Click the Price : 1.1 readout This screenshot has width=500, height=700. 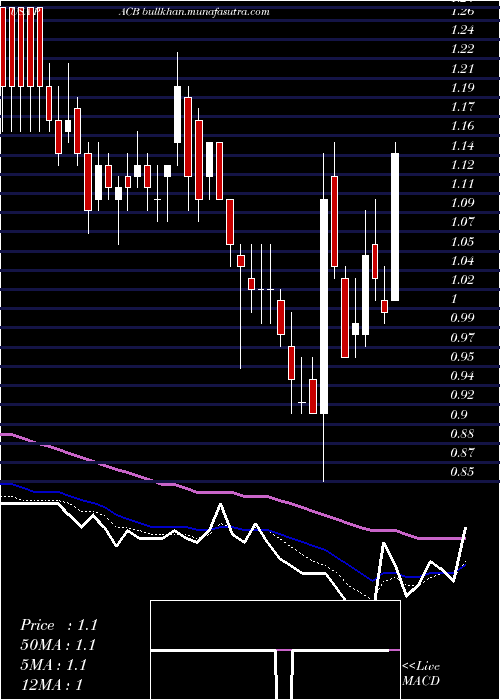[59, 625]
